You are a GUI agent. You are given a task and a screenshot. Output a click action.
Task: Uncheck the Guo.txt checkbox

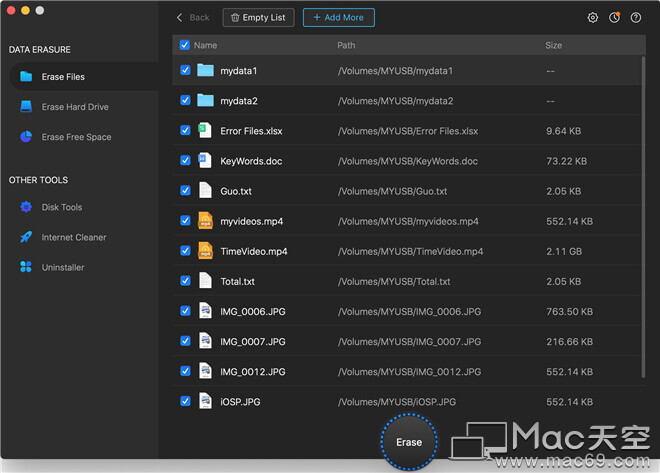185,190
